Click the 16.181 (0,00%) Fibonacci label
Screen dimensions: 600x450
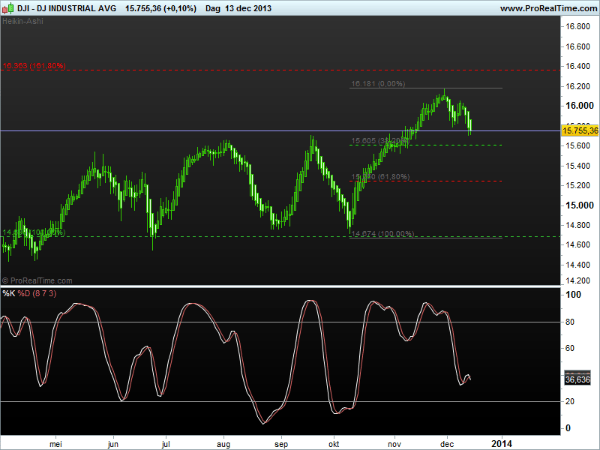[378, 83]
